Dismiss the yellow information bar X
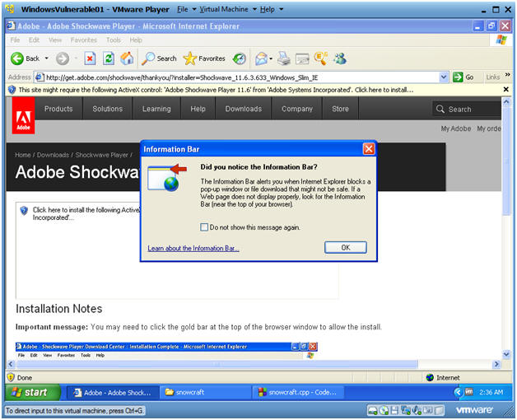This screenshot has height=420, width=517. tap(506, 90)
